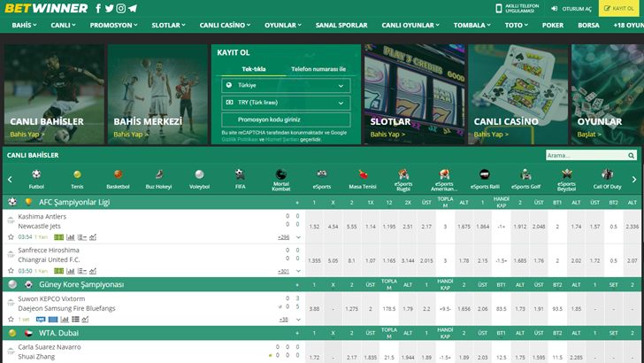Open Hizmet Şartları link
This screenshot has height=363, width=644.
(281, 139)
